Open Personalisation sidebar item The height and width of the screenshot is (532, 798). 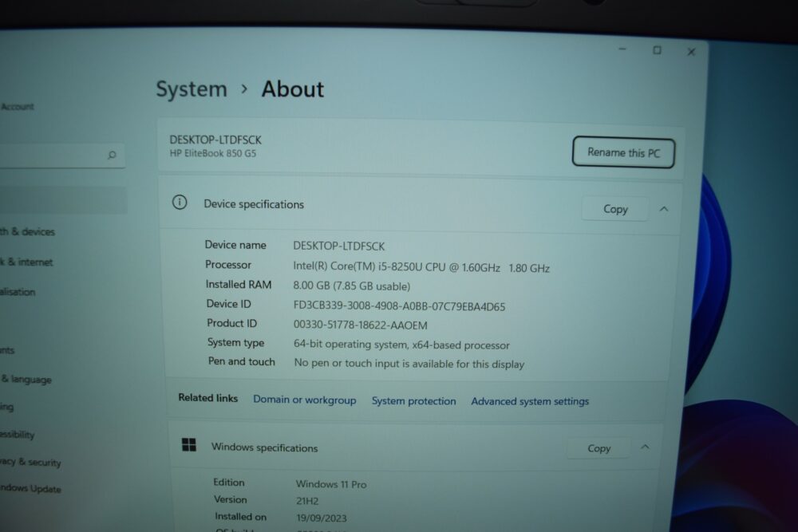18,292
